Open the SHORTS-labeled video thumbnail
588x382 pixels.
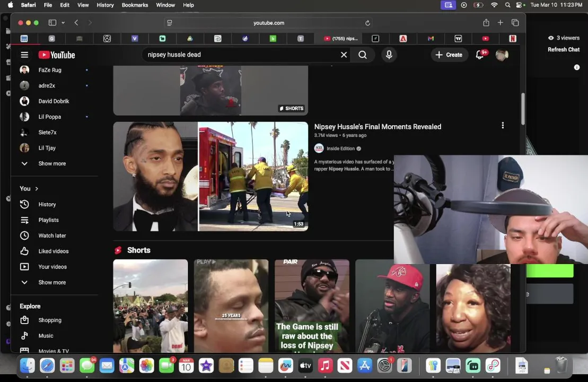[210, 90]
